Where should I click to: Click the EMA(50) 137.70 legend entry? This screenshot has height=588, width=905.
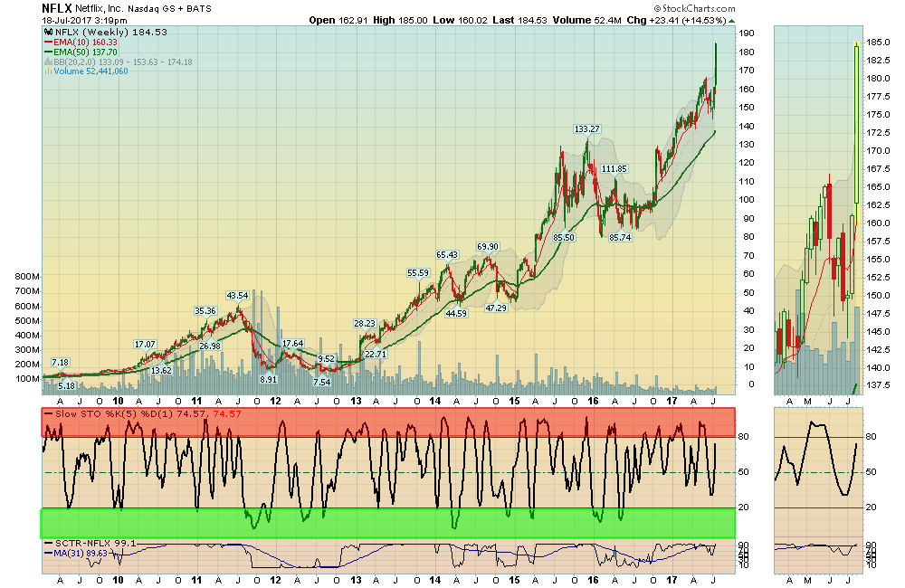tap(85, 52)
